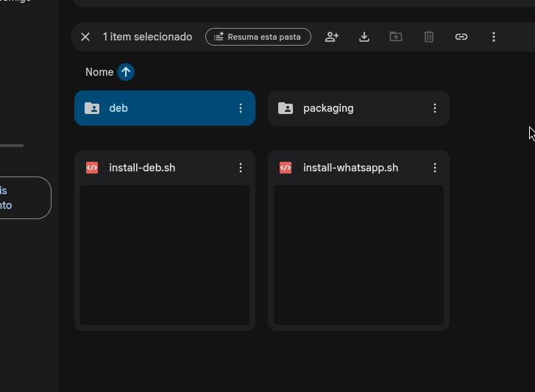Toggle sort direction with the arrow icon
Image resolution: width=535 pixels, height=392 pixels.
(126, 72)
